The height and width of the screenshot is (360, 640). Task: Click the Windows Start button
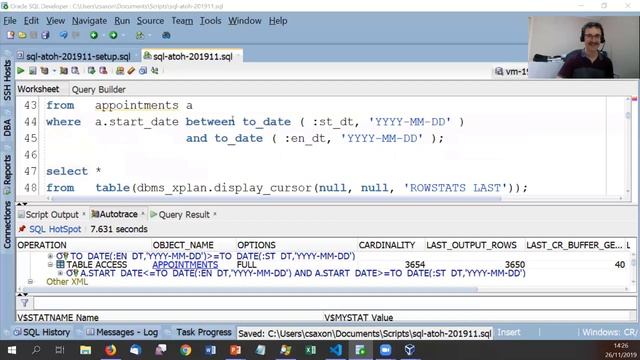pos(12,350)
